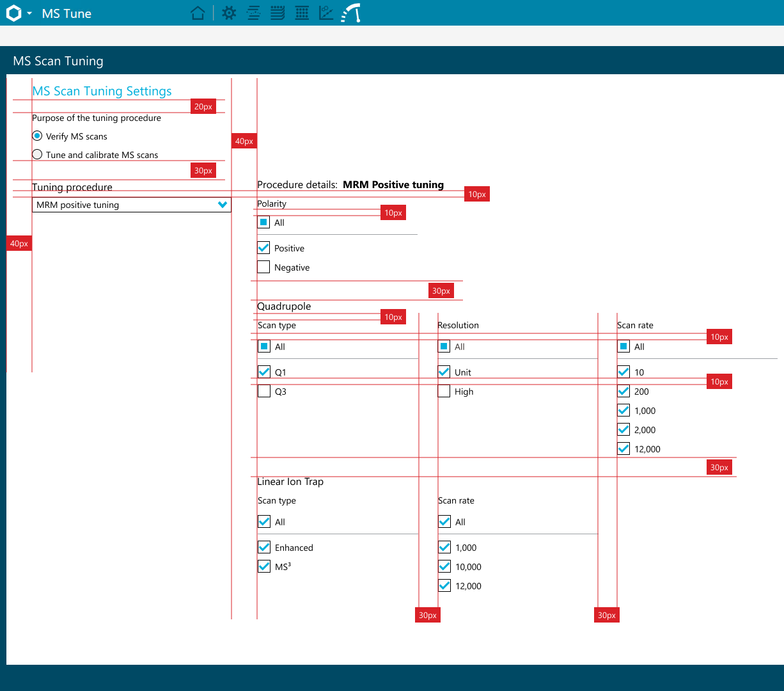Click the Quadrupole section heading
This screenshot has width=784, height=691.
coord(284,306)
